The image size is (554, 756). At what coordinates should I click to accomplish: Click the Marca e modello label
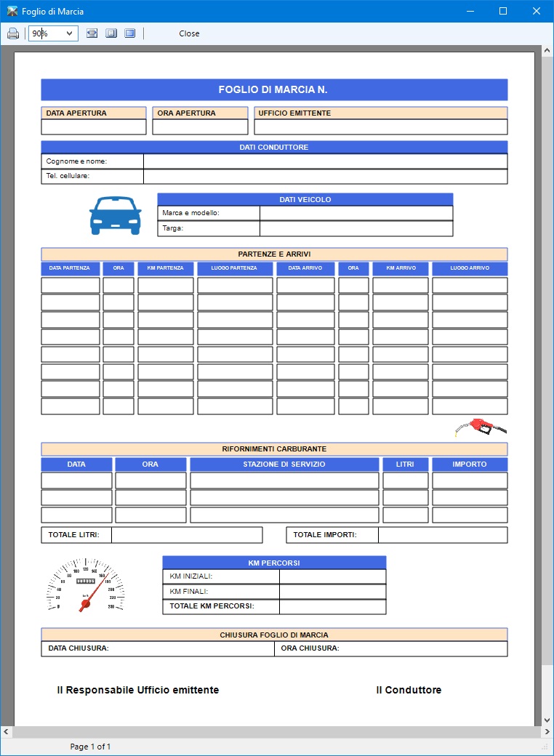point(190,212)
